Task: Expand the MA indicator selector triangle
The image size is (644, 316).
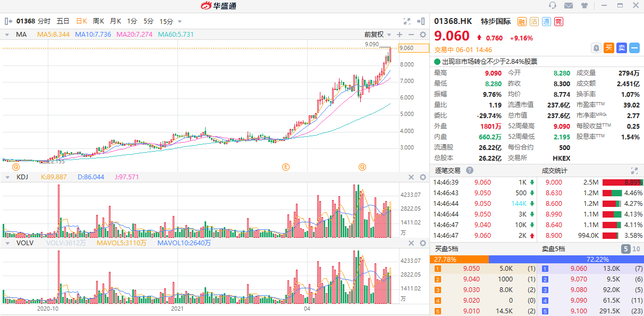Action: point(7,35)
